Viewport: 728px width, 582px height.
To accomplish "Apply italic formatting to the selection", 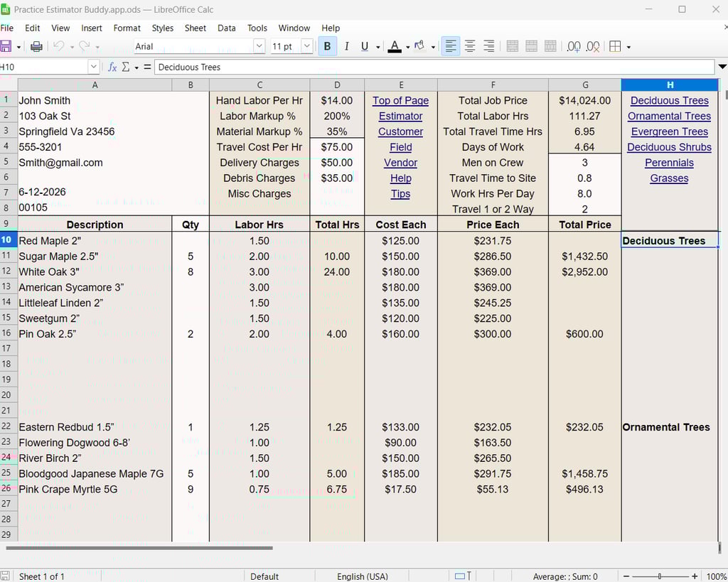I will tap(346, 45).
